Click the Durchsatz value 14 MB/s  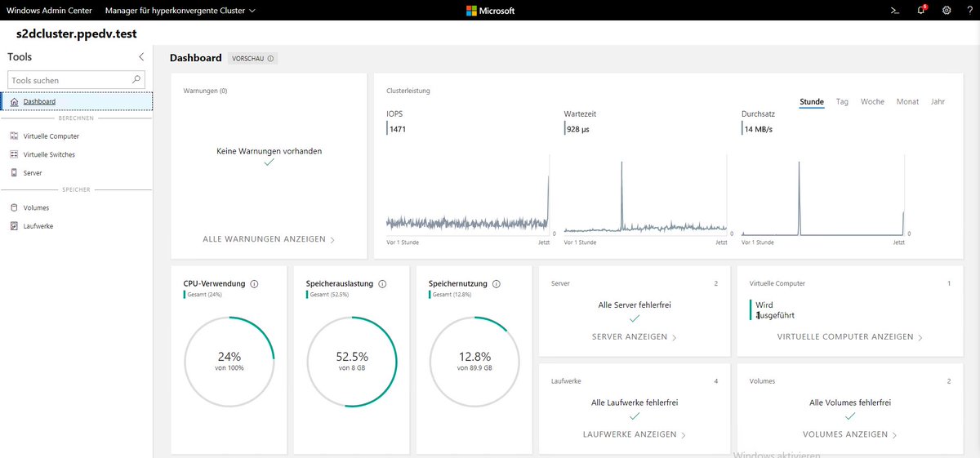point(759,129)
